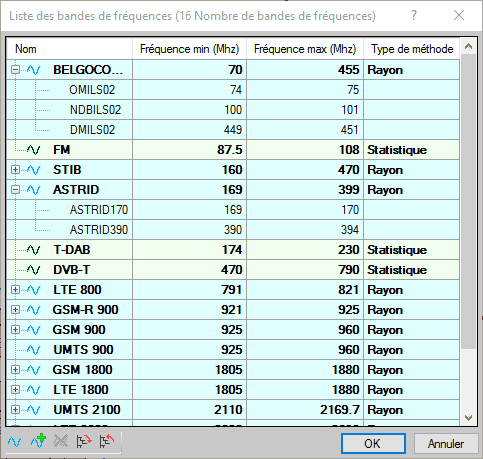Collapse all tree nodes icon with up arrow
Screen dimensions: 483x459
[x=107, y=441]
